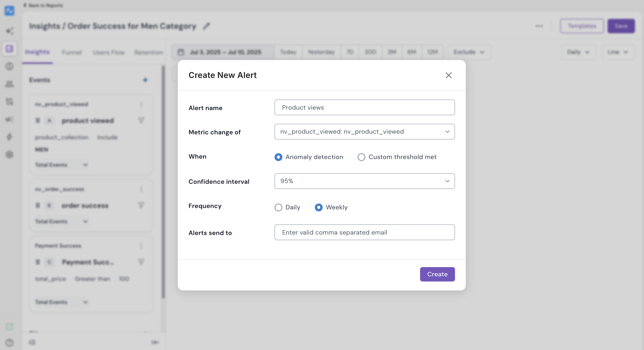Screen dimensions: 644x350
Task: Click the Alerts send to email field
Action: pos(365,233)
